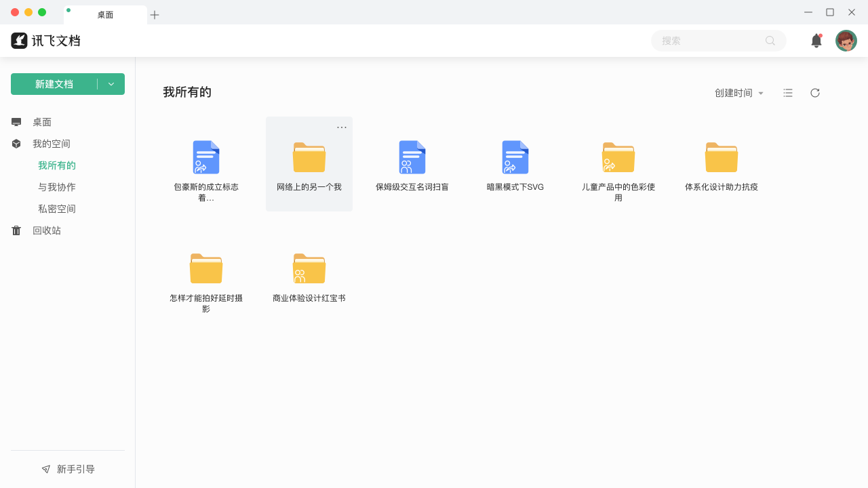Open a new tab with the plus button
The width and height of the screenshot is (868, 488).
coord(155,14)
